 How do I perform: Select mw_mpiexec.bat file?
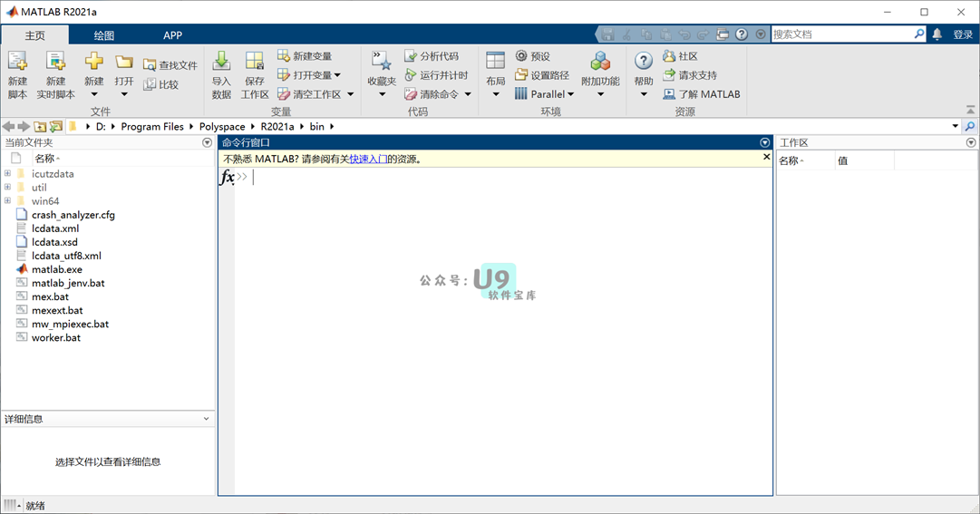click(70, 324)
